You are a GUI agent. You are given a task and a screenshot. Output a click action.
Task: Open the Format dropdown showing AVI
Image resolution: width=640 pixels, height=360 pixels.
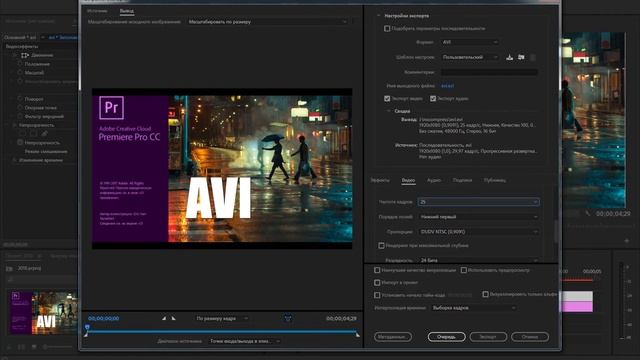[x=470, y=42]
